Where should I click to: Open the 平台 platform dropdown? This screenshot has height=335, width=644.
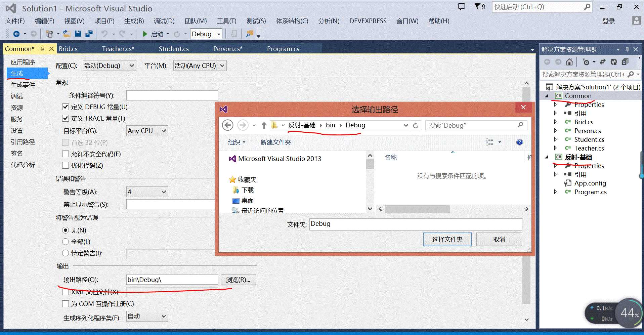200,66
